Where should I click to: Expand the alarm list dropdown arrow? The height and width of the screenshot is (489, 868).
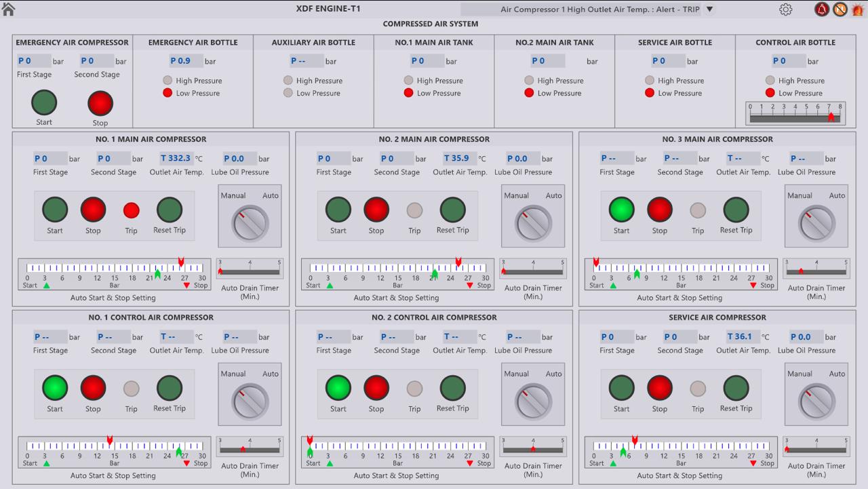(x=709, y=9)
